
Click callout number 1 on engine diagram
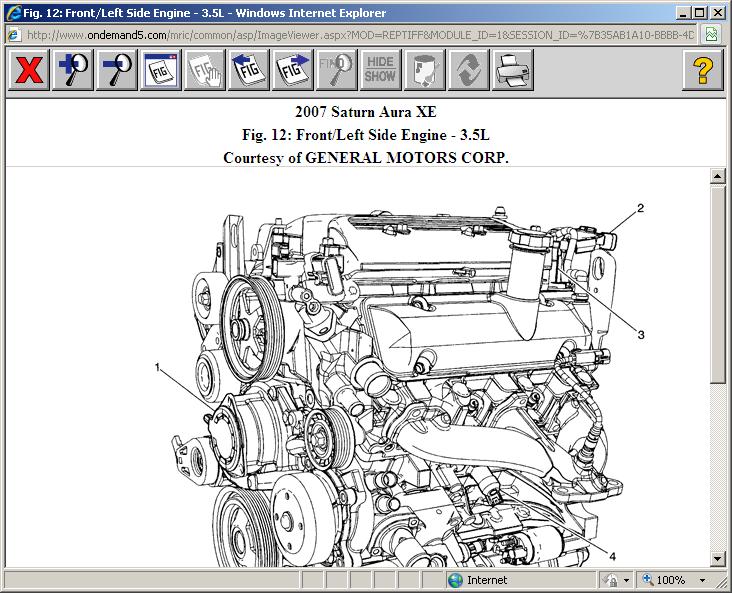(x=157, y=367)
